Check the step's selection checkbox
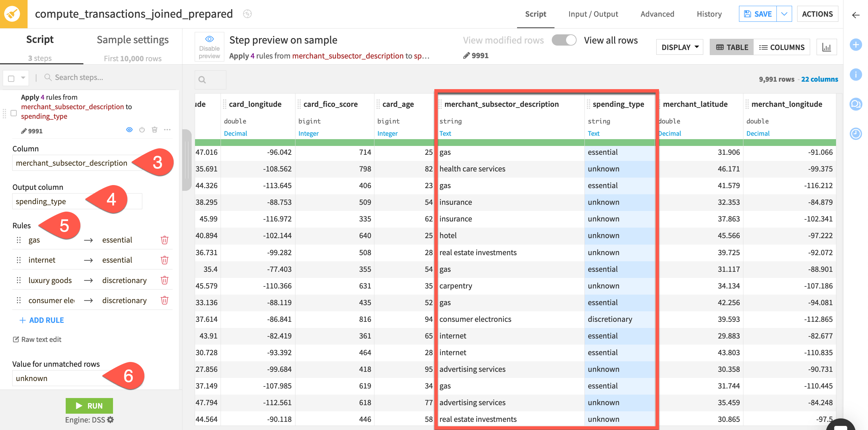 point(14,113)
